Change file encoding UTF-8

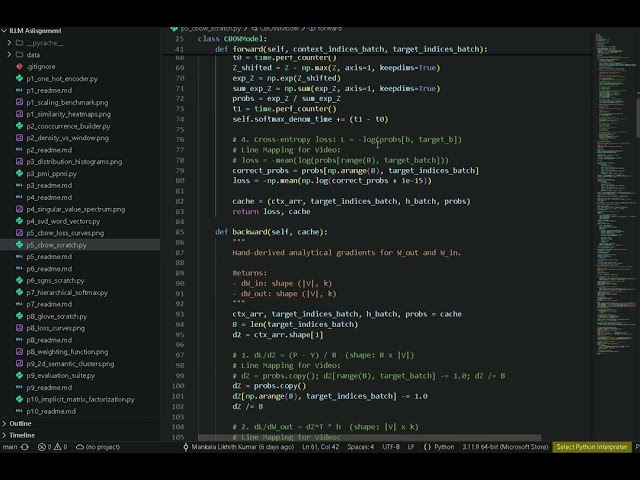391,447
